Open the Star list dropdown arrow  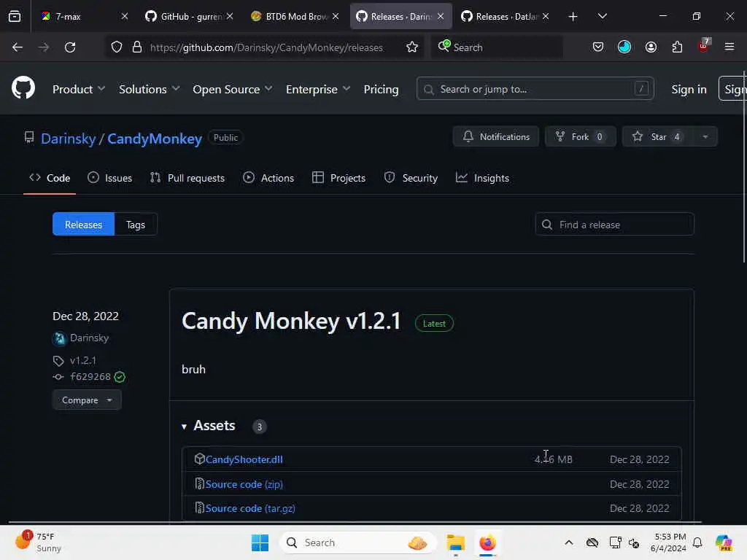[705, 137]
